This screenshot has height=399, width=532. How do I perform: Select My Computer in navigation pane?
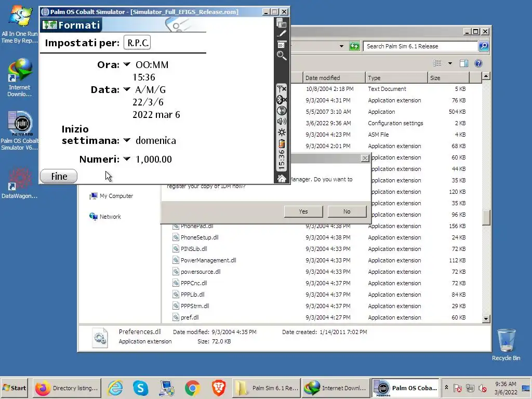111,196
